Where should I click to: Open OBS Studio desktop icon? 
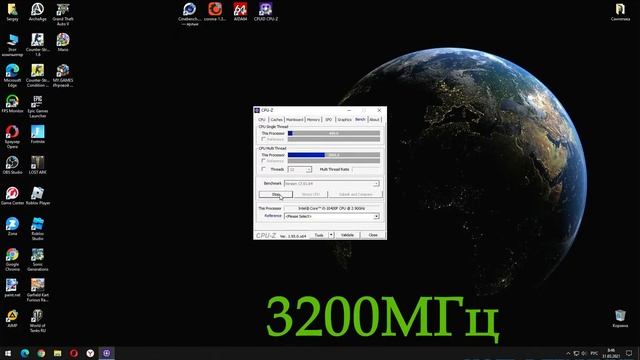pyautogui.click(x=12, y=165)
